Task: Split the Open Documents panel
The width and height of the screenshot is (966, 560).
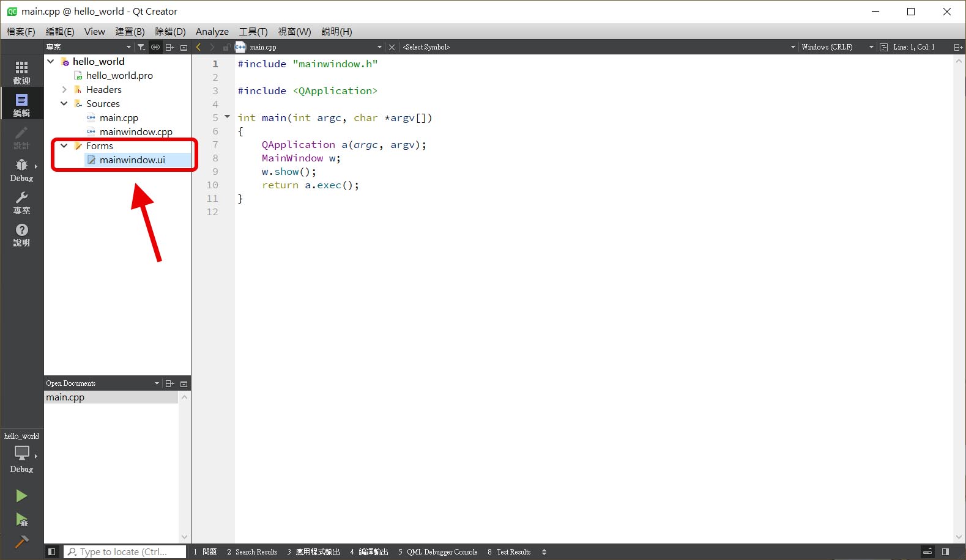Action: (x=169, y=383)
